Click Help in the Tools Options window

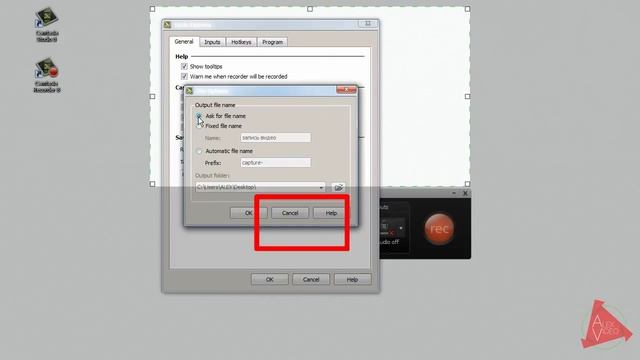tap(352, 280)
